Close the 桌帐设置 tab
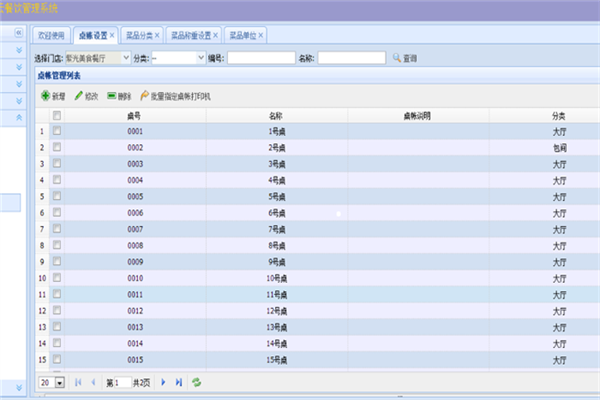 112,35
